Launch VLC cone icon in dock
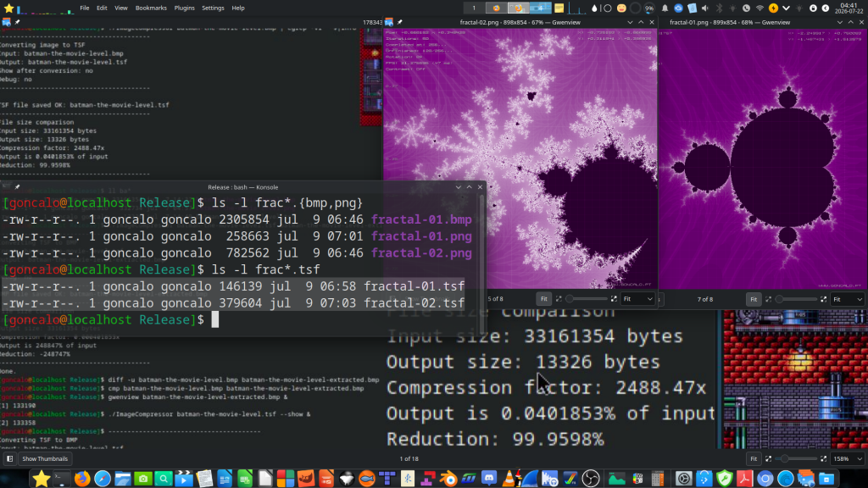 click(509, 479)
